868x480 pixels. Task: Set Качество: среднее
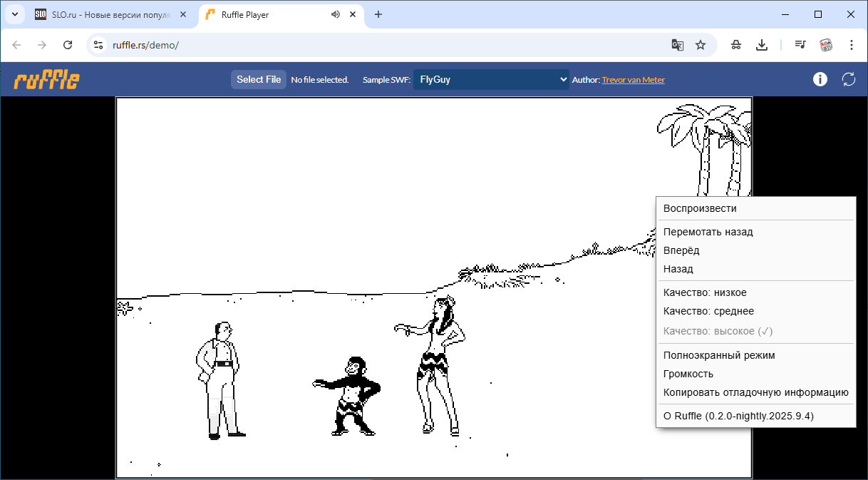point(755,311)
